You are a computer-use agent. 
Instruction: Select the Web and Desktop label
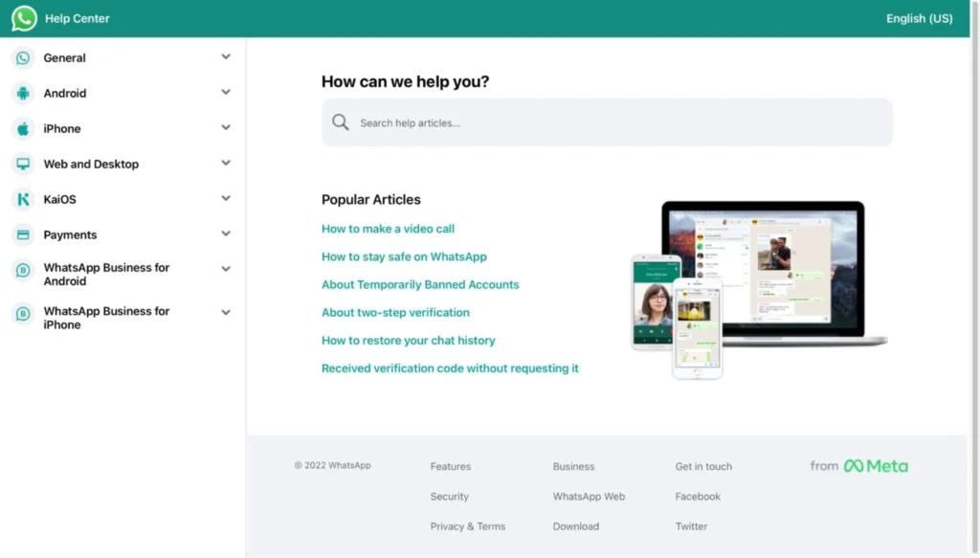(91, 164)
